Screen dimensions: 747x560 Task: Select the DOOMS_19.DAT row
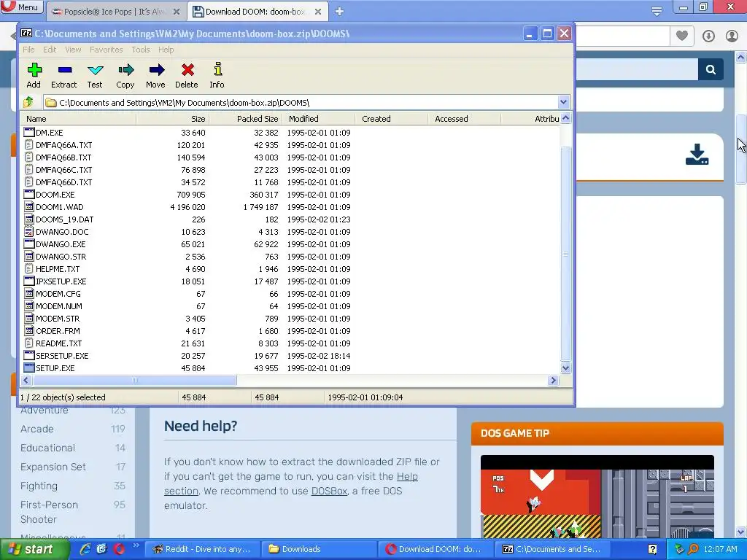point(290,219)
